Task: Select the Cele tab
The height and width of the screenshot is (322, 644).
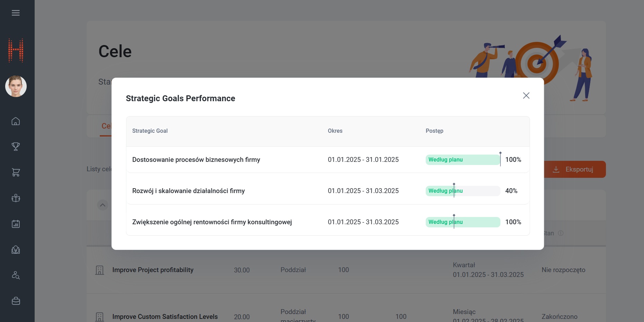Action: click(106, 126)
